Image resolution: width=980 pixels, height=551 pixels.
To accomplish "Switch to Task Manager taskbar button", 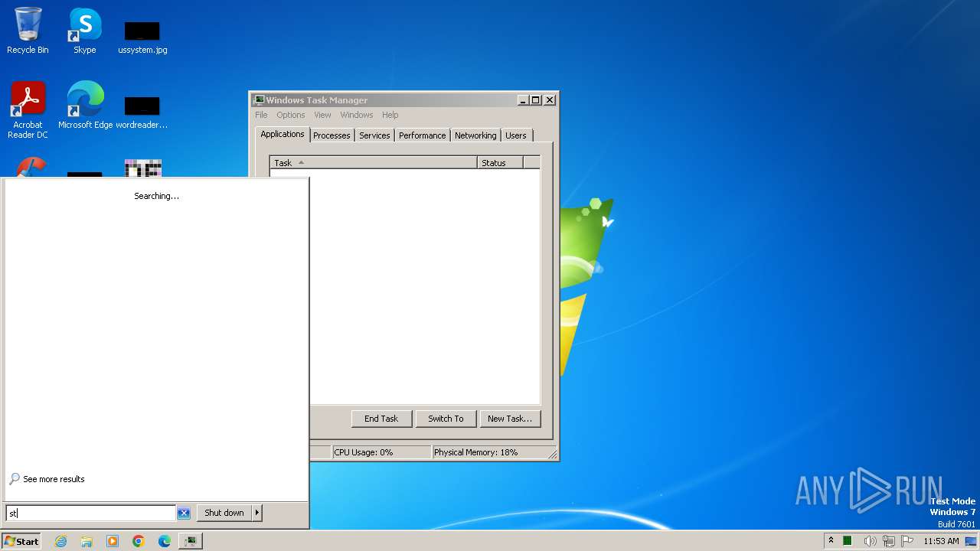I will pyautogui.click(x=190, y=541).
